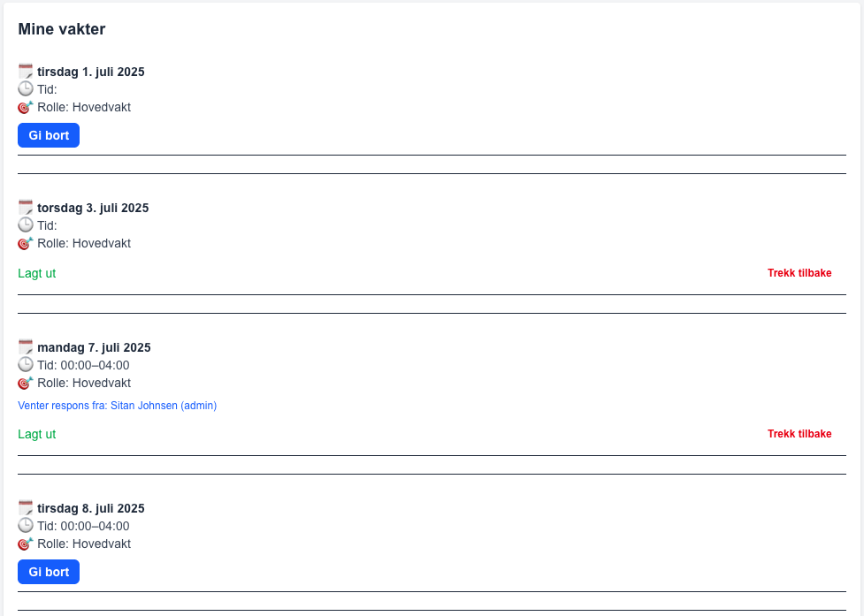The height and width of the screenshot is (616, 864).
Task: Click calendar icon beside mandag 7. juli
Action: pos(26,347)
